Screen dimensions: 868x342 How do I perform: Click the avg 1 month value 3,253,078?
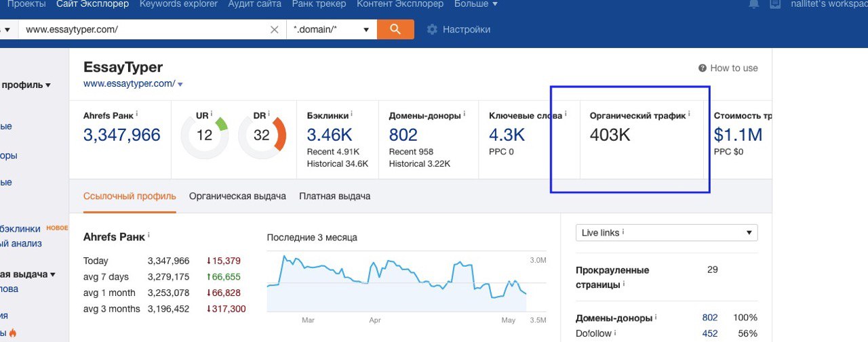coord(168,293)
